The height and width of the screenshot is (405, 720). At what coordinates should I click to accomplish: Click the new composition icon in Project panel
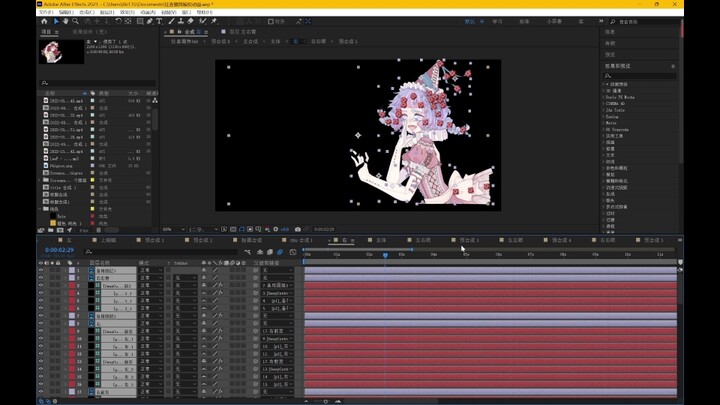pyautogui.click(x=60, y=230)
